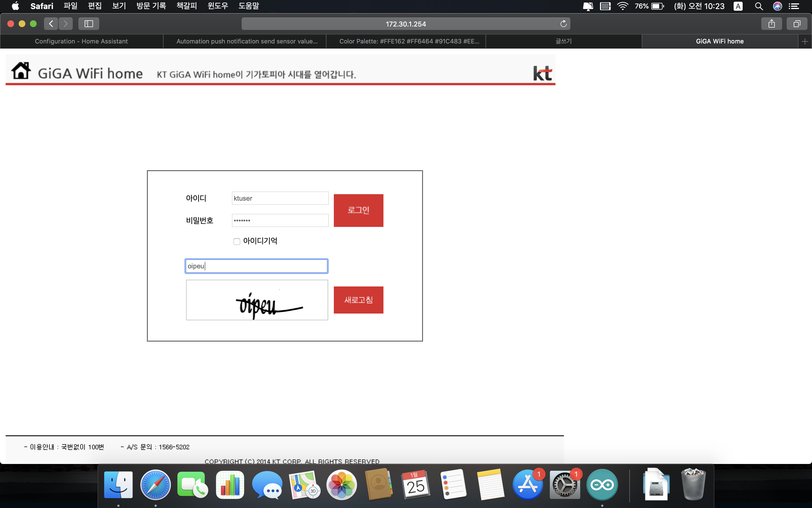Screen dimensions: 812x508
Task: Open Notification Center list icon
Action: click(x=794, y=6)
